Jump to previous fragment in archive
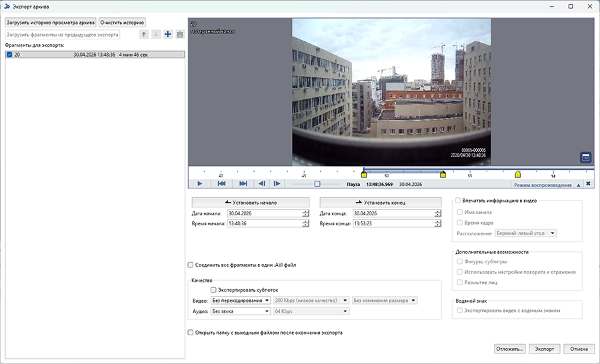 click(221, 184)
